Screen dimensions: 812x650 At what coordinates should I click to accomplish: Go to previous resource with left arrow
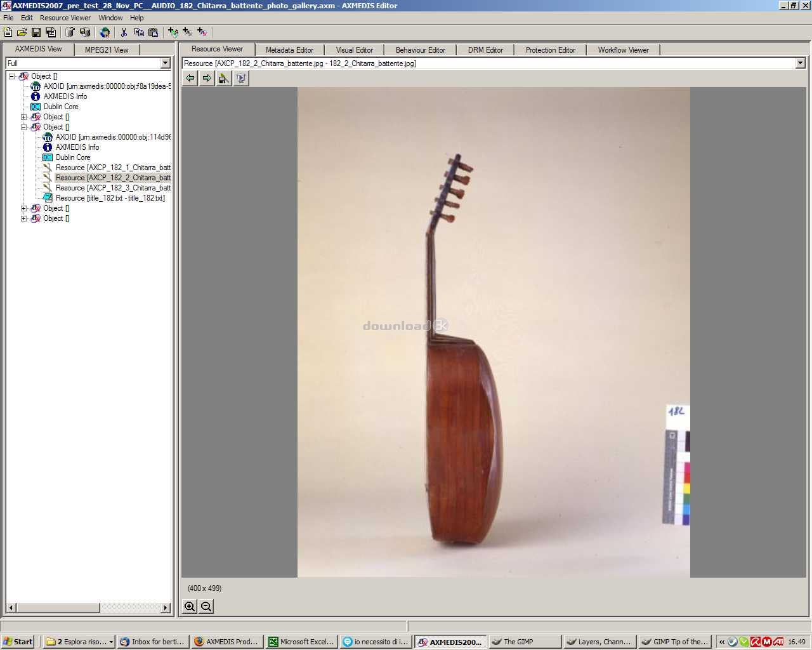pyautogui.click(x=190, y=78)
